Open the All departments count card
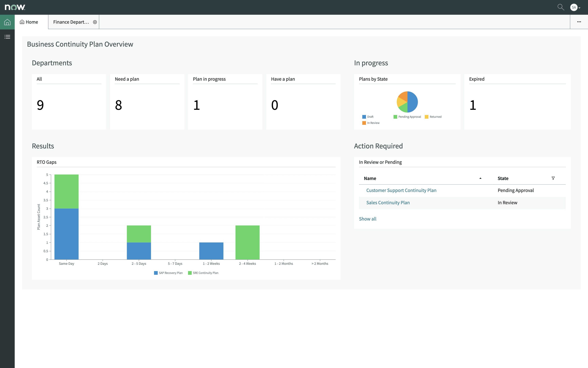588x368 pixels. point(69,102)
